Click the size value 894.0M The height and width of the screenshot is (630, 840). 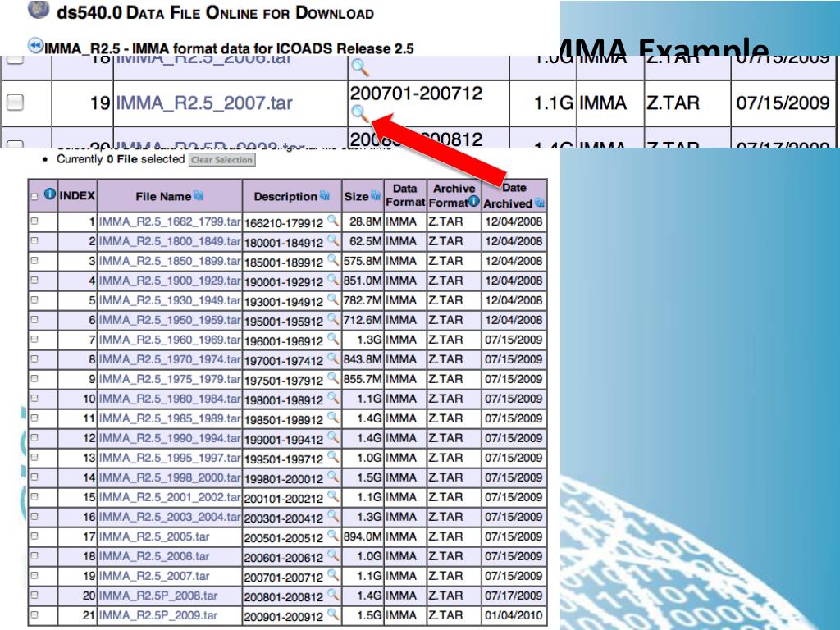362,536
